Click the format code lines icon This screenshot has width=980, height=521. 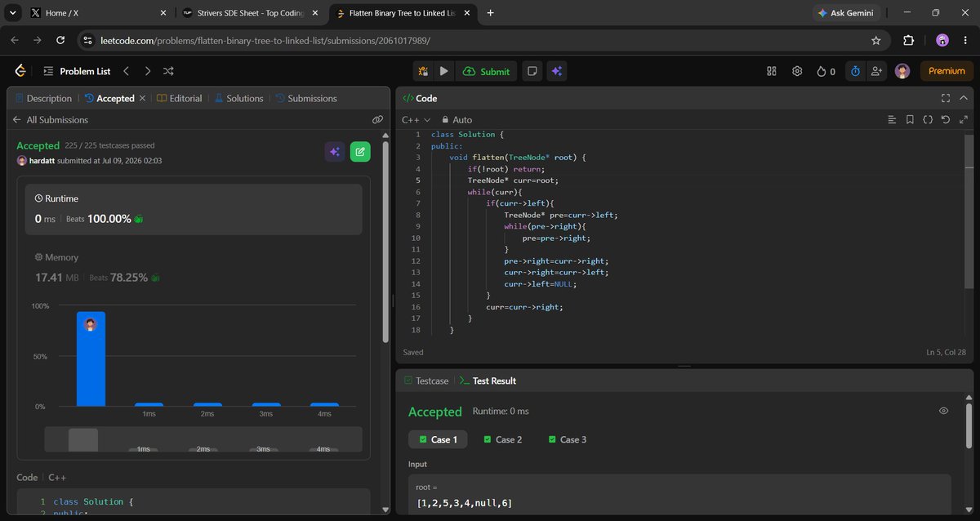892,119
